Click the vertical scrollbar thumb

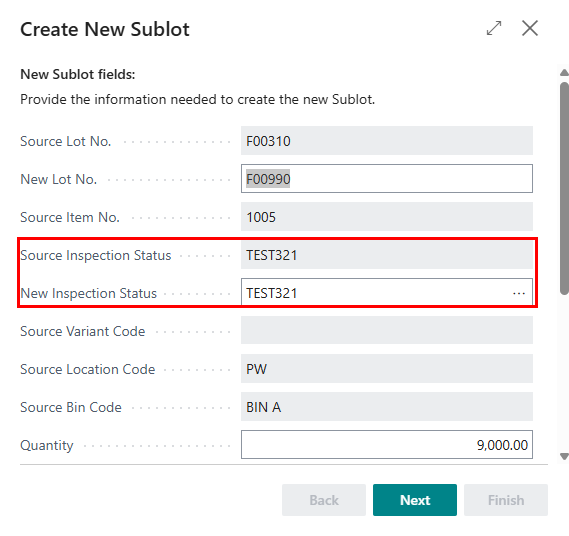(564, 188)
